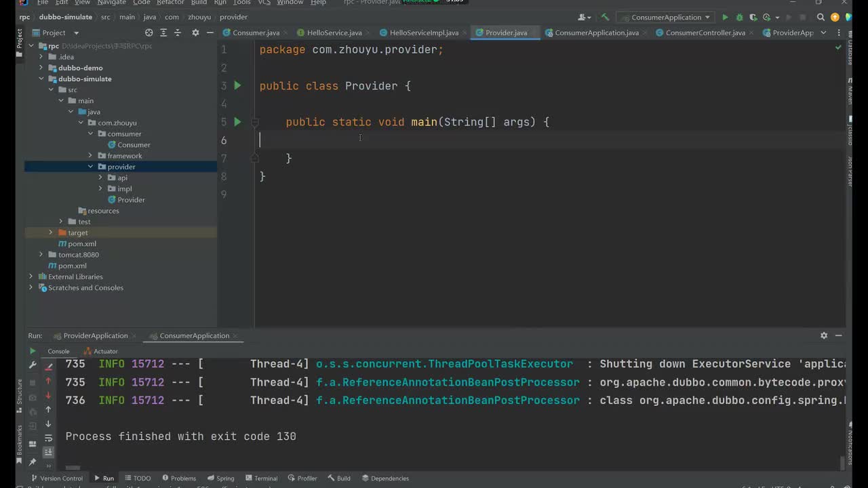
Task: Show hidden editor tabs chevron
Action: tap(823, 33)
